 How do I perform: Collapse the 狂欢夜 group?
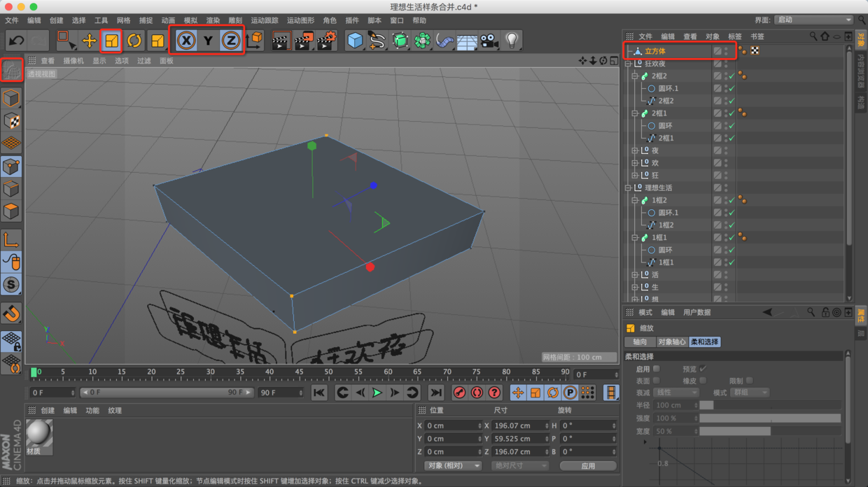click(629, 64)
